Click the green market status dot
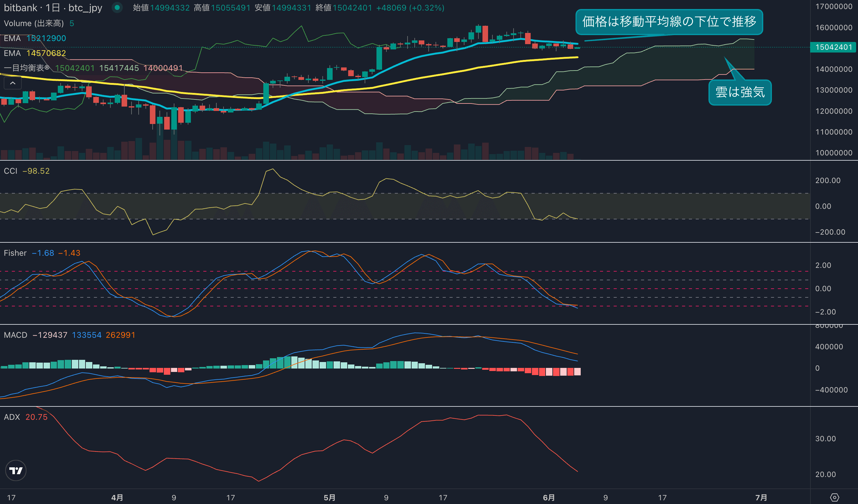This screenshot has height=504, width=858. click(117, 7)
